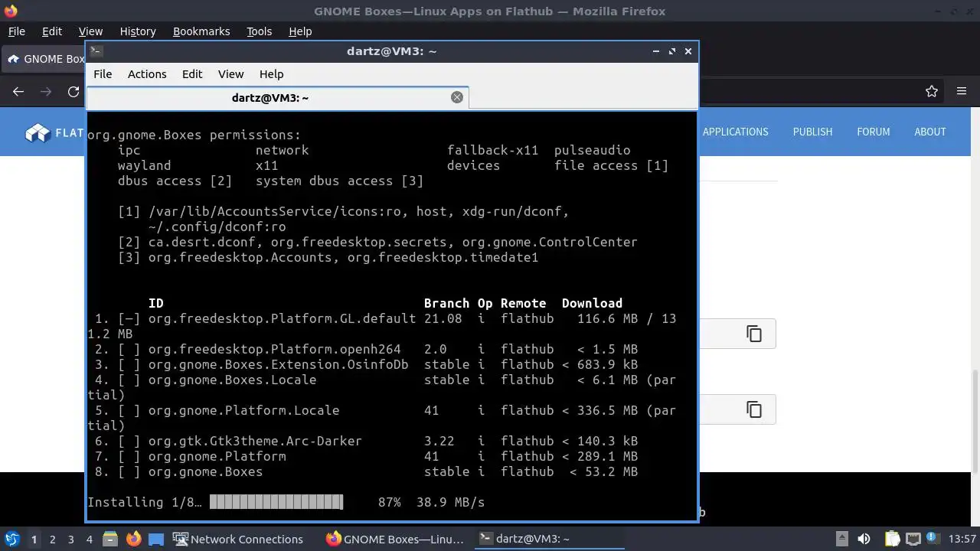Copy the first command with copy icon
This screenshot has height=551, width=980.
tap(754, 334)
